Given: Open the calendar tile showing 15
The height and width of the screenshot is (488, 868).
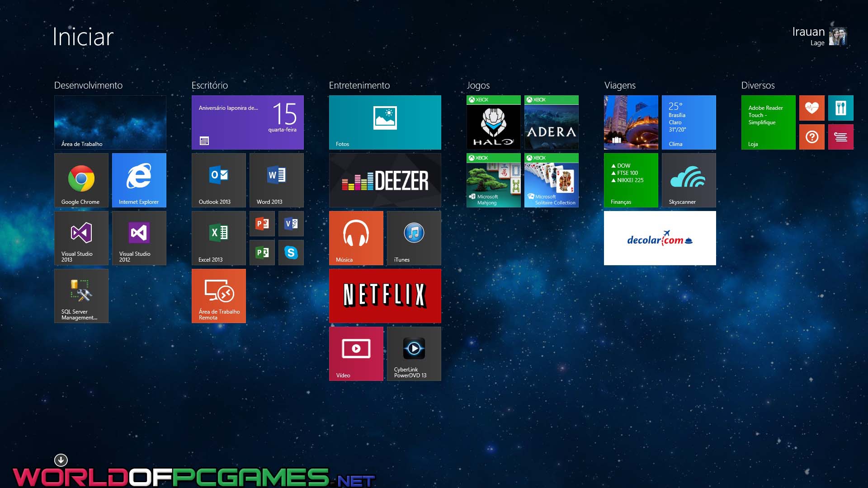Looking at the screenshot, I should point(247,122).
